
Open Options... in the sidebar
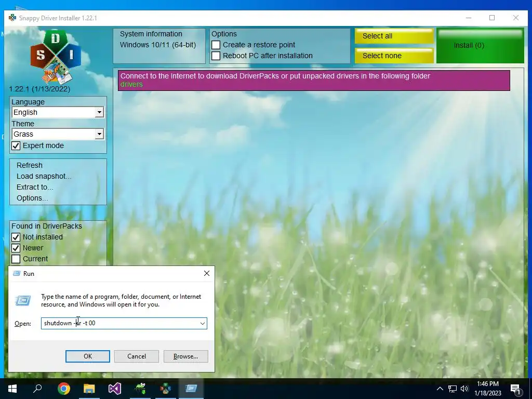click(32, 198)
